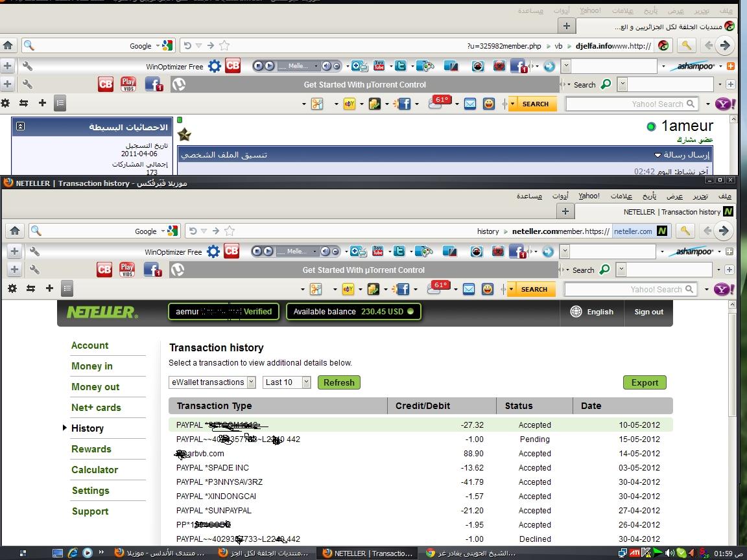
Task: Click the WinOptimizer gear icon in the djelfa.info window
Action: (215, 66)
